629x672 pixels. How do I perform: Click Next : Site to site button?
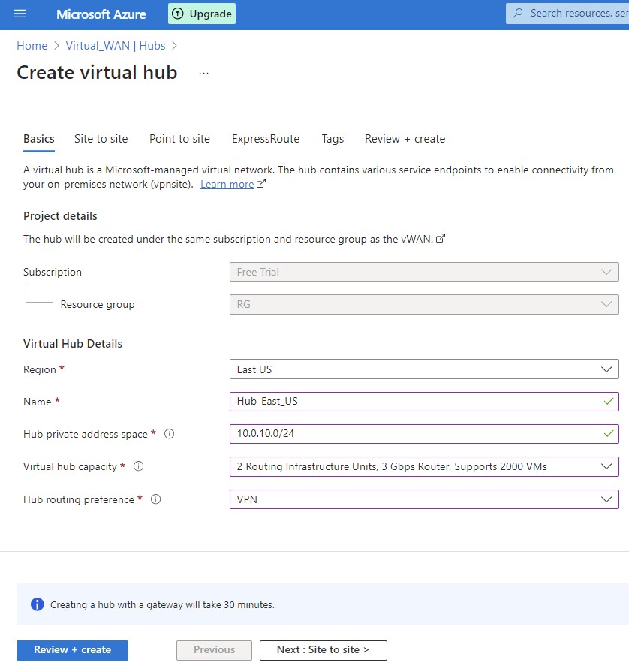click(323, 650)
